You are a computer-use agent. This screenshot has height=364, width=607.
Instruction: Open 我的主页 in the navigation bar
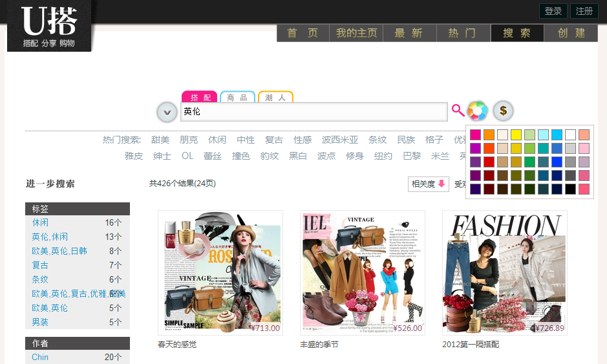pyautogui.click(x=356, y=33)
